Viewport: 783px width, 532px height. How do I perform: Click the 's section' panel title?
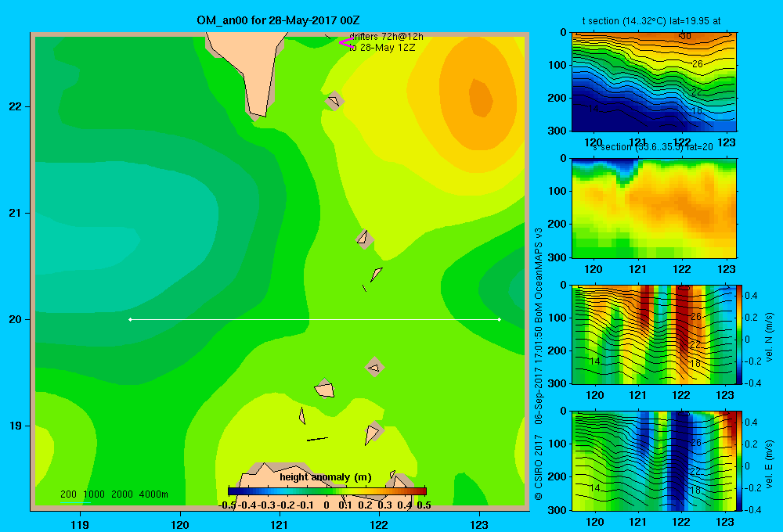(653, 147)
